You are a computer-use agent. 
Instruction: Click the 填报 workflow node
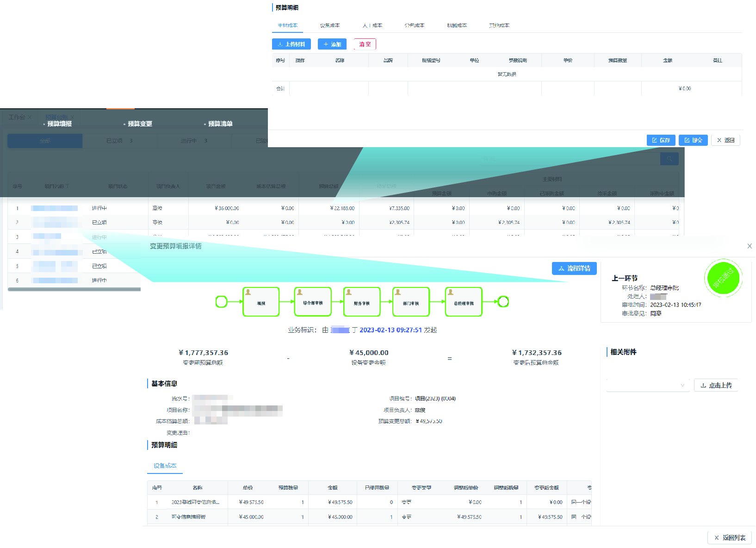[261, 302]
